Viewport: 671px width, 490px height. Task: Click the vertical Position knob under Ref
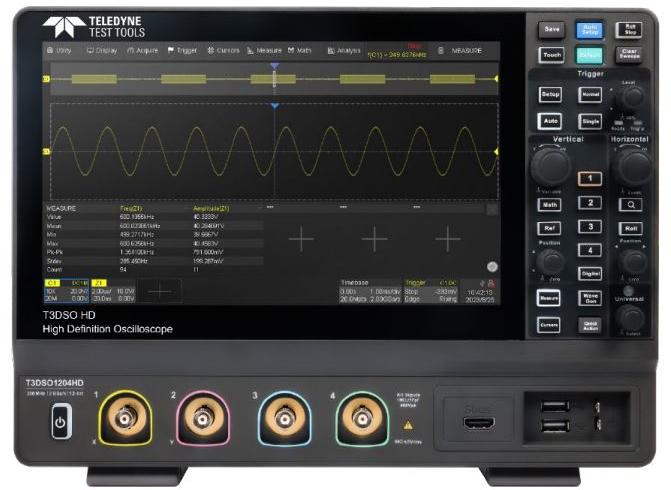(551, 261)
